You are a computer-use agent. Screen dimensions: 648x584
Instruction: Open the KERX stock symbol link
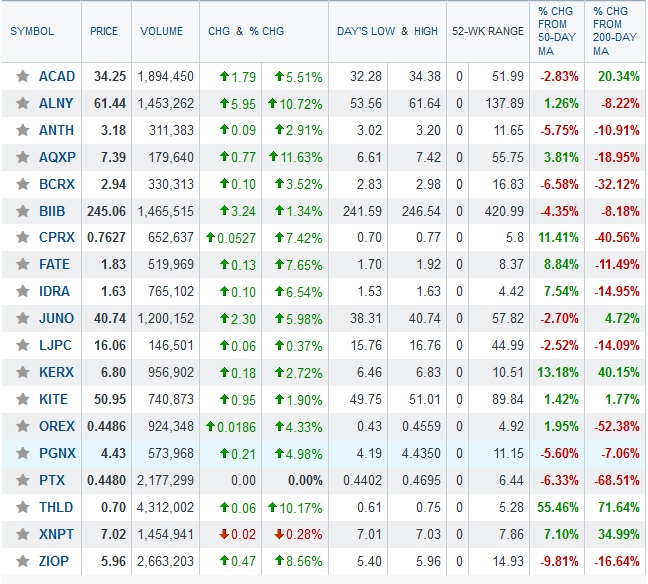pos(56,372)
